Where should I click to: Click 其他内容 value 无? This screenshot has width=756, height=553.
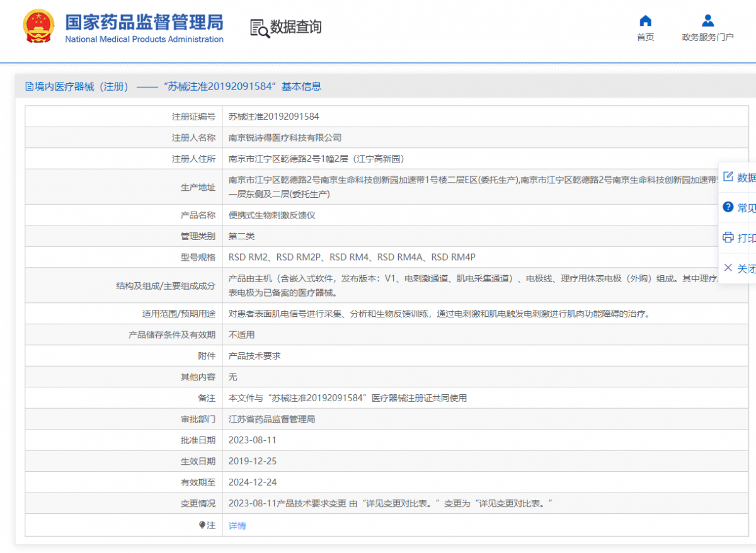coord(233,377)
